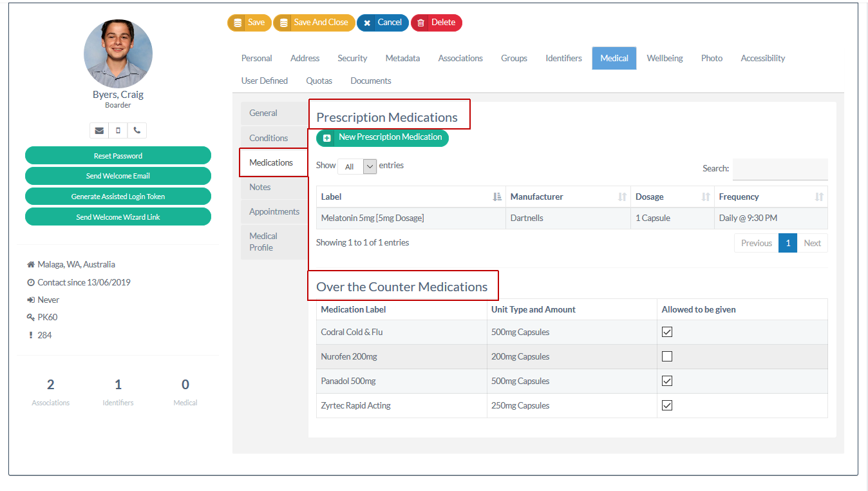Uncheck Codral Cold & Flu allowed checkbox
The width and height of the screenshot is (868, 491).
point(667,332)
